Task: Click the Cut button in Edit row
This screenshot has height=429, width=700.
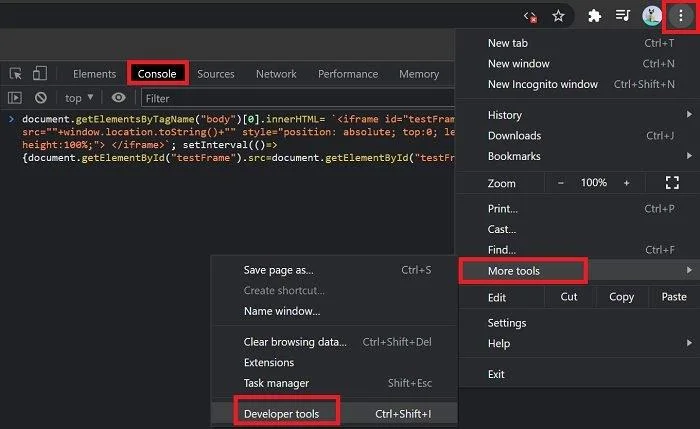Action: tap(569, 297)
